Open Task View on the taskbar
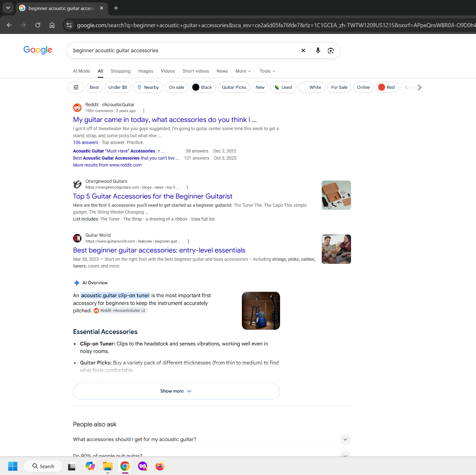 coord(72,466)
